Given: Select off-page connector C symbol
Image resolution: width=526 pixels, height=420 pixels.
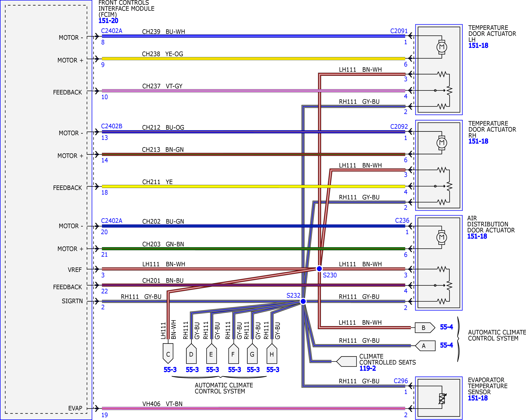Looking at the screenshot, I should coord(168,353).
